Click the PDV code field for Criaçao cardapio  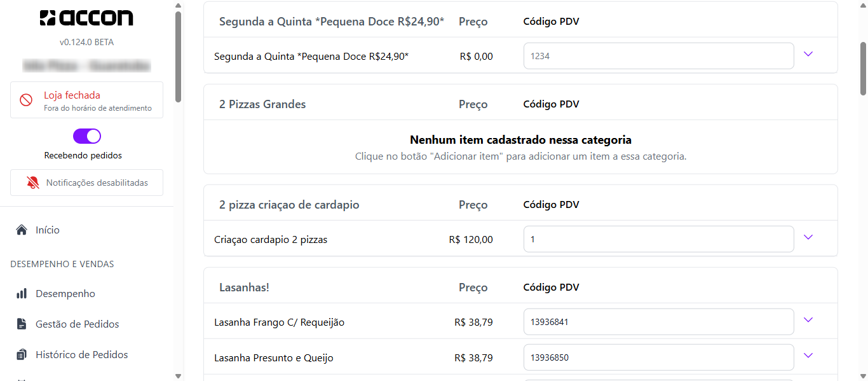pos(658,239)
